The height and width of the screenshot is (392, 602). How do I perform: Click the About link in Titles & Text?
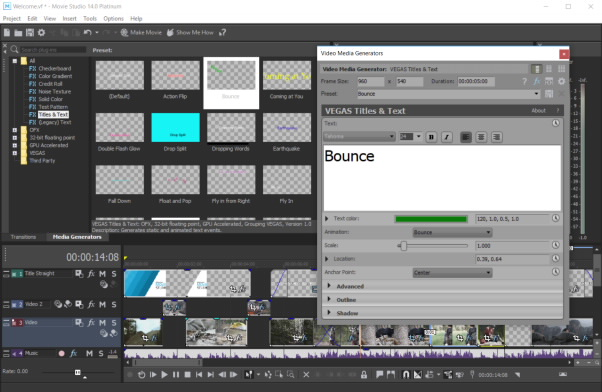tap(538, 111)
